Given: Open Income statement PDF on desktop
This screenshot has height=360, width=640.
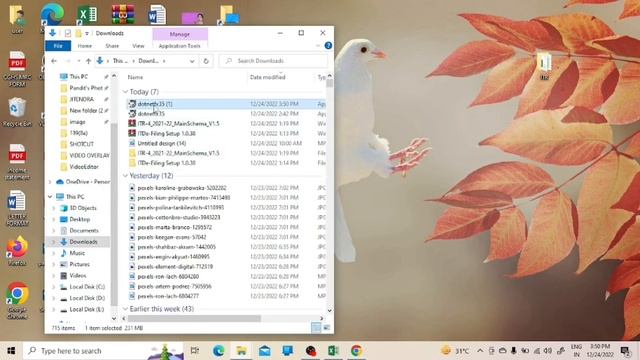Looking at the screenshot, I should (17, 162).
